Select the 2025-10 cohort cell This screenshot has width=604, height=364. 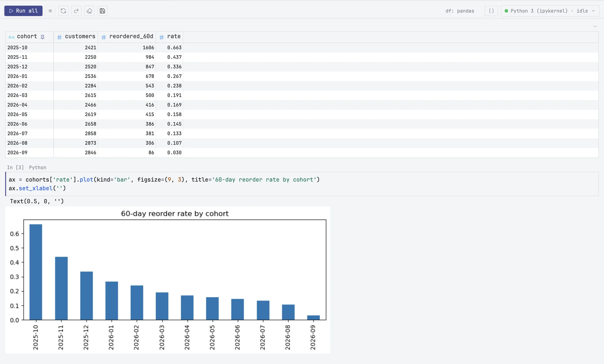click(x=30, y=48)
